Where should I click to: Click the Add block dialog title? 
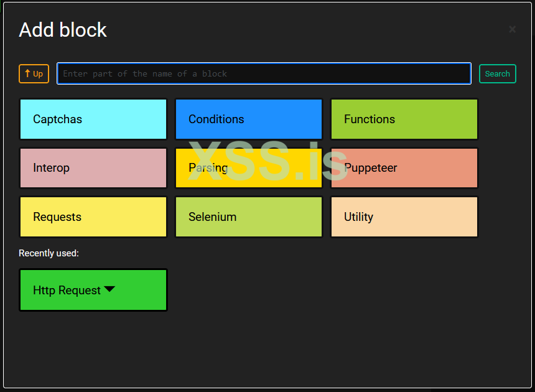[63, 30]
